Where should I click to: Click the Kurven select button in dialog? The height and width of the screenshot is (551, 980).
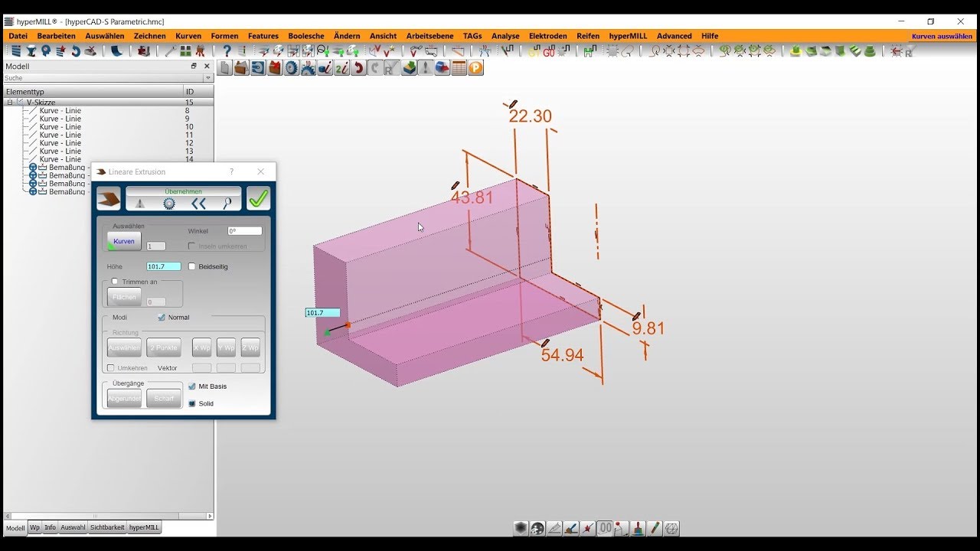(x=124, y=241)
